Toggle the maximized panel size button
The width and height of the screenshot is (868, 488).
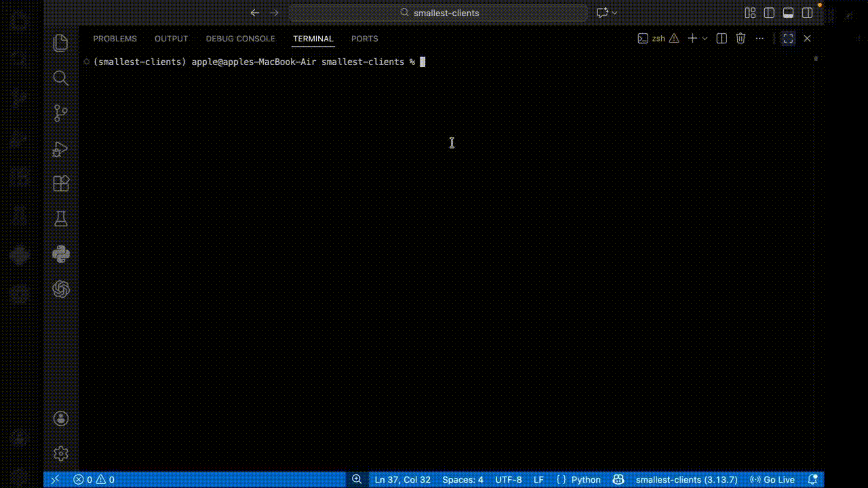click(788, 39)
